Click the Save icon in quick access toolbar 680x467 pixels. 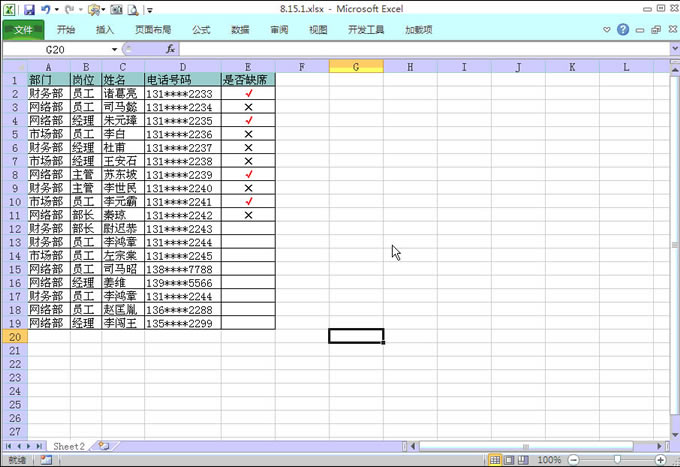point(29,9)
